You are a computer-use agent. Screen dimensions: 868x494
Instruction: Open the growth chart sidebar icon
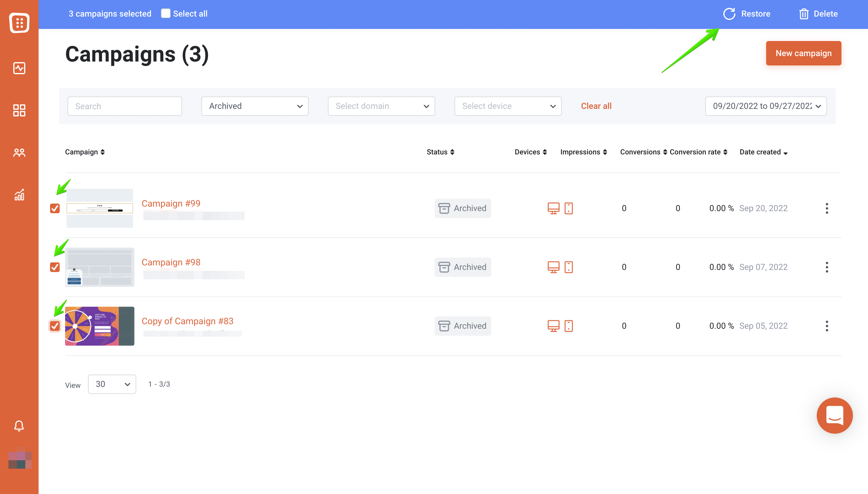tap(19, 195)
